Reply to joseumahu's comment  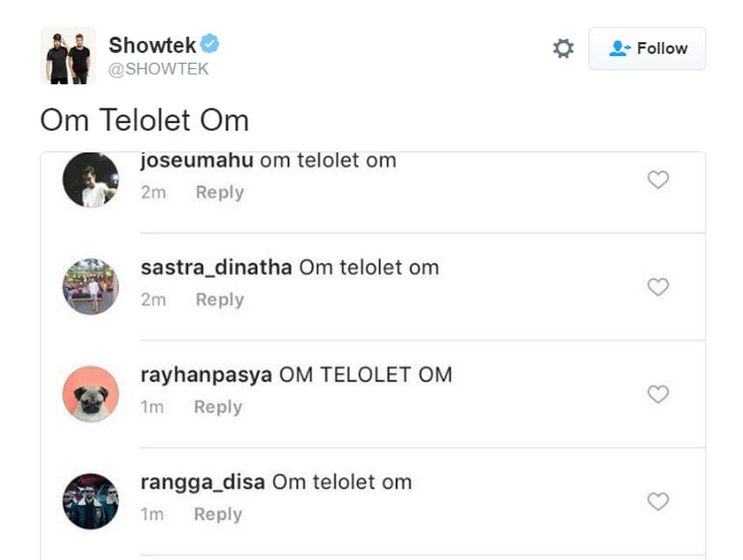click(x=219, y=192)
